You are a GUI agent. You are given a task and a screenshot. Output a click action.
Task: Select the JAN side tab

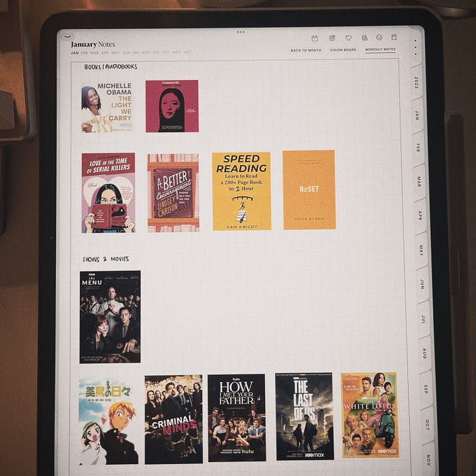[417, 115]
